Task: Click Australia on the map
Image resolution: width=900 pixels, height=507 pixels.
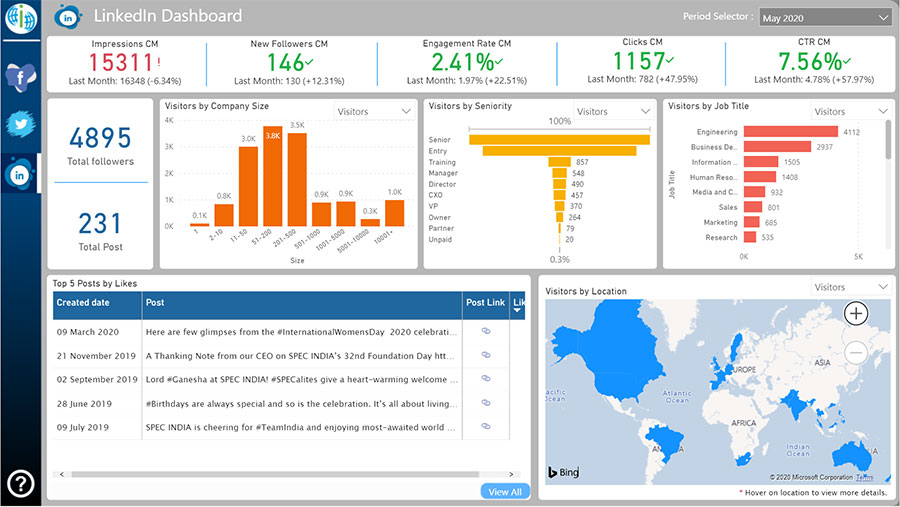Action: coord(852,456)
